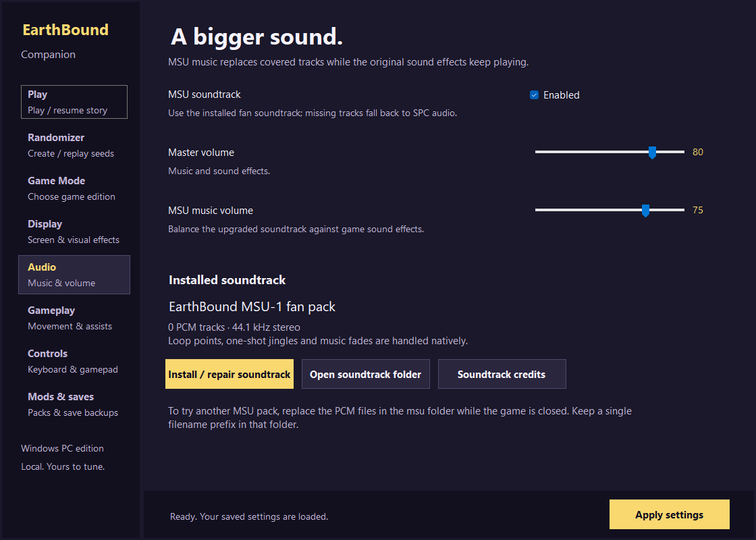This screenshot has height=540, width=756.
Task: Open the Display settings page
Action: [x=74, y=232]
